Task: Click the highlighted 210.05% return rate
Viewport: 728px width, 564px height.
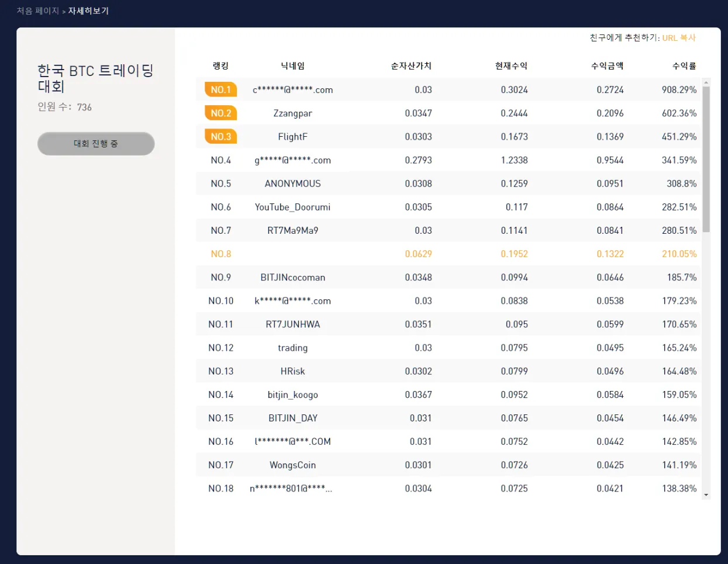Action: coord(679,254)
